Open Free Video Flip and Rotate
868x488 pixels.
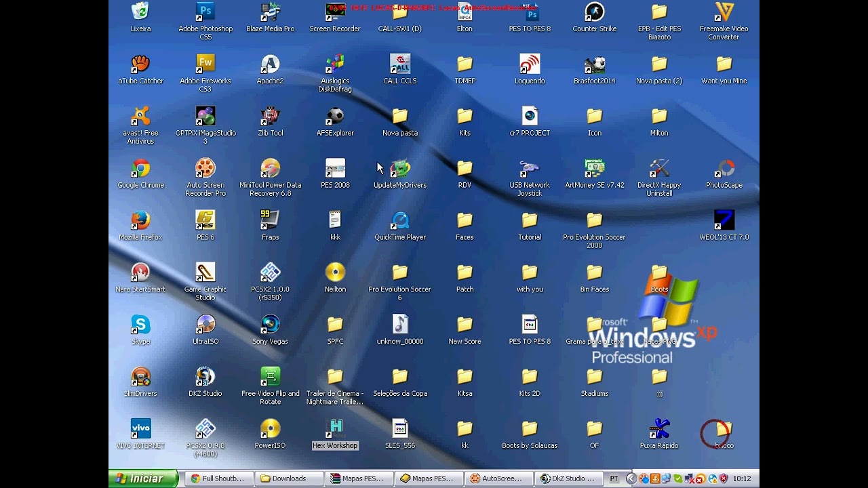point(270,377)
